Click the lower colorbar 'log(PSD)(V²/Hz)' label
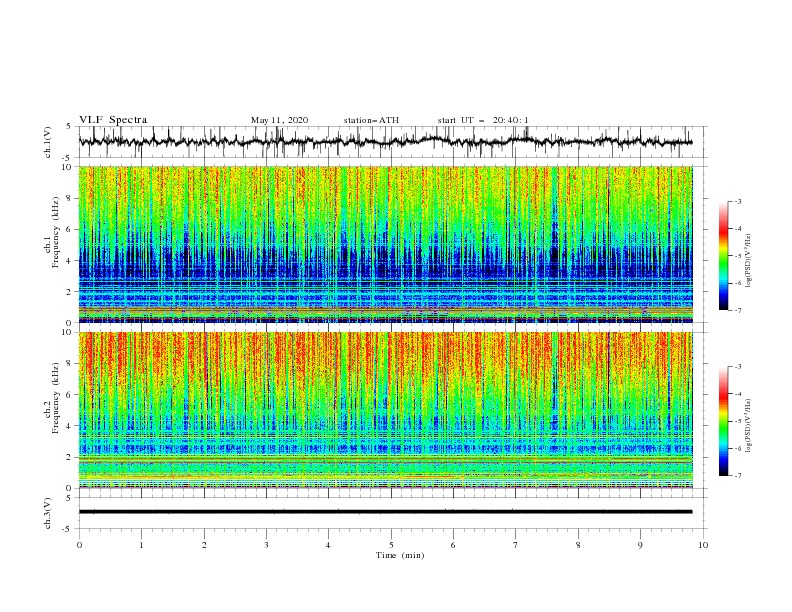The width and height of the screenshot is (792, 612). pyautogui.click(x=749, y=426)
